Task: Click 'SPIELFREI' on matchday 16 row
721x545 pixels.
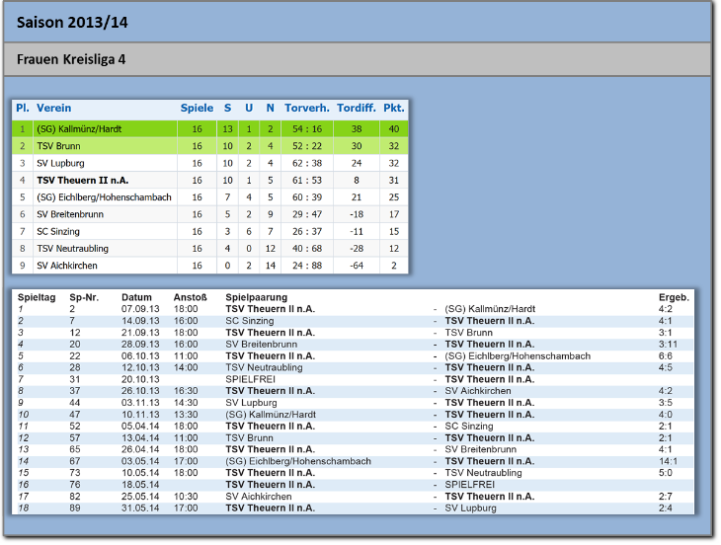Action: pyautogui.click(x=469, y=485)
